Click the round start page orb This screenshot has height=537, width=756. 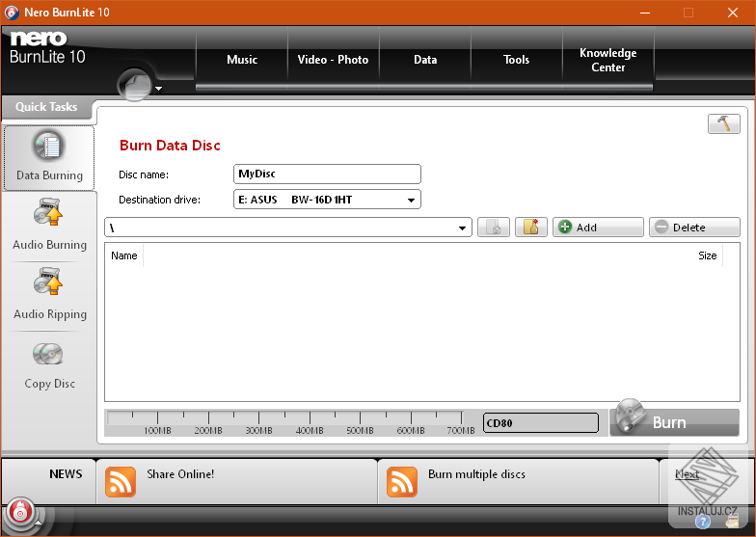click(x=135, y=85)
